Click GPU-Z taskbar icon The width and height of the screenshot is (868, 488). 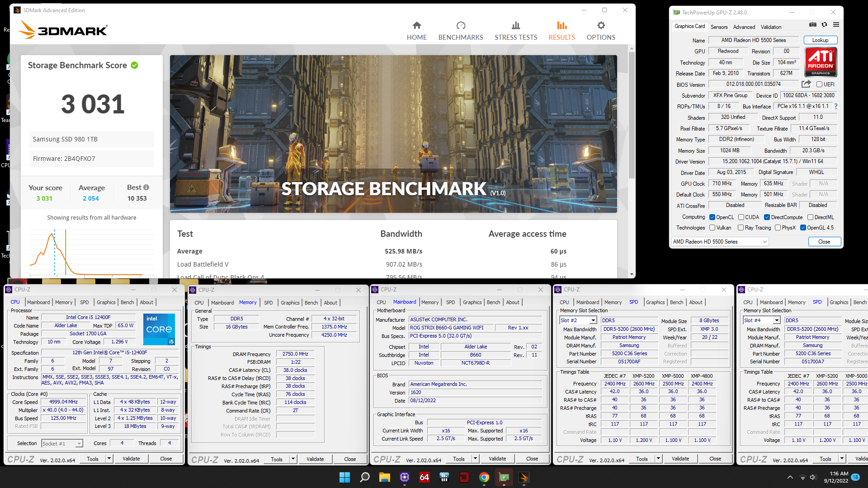pos(504,477)
